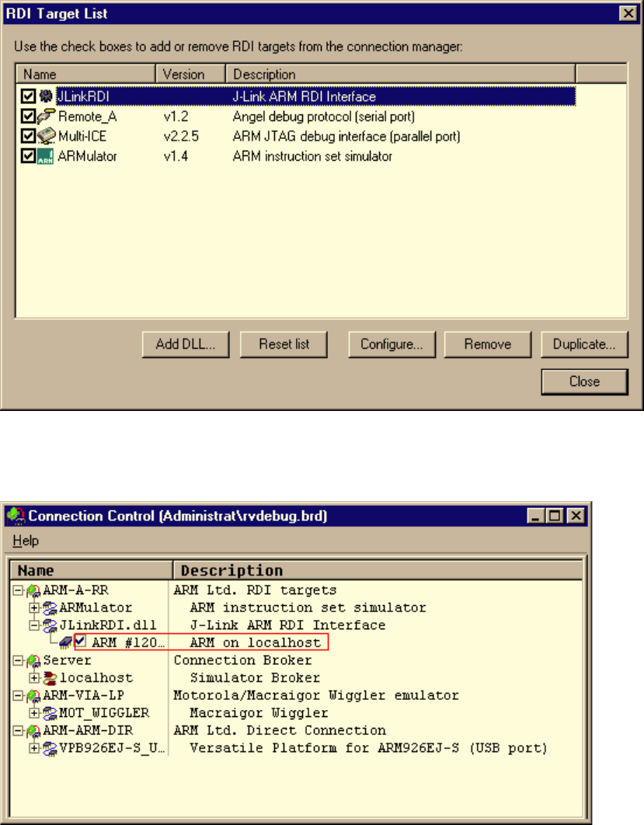Click the chip icon beside ARM #120

66,642
